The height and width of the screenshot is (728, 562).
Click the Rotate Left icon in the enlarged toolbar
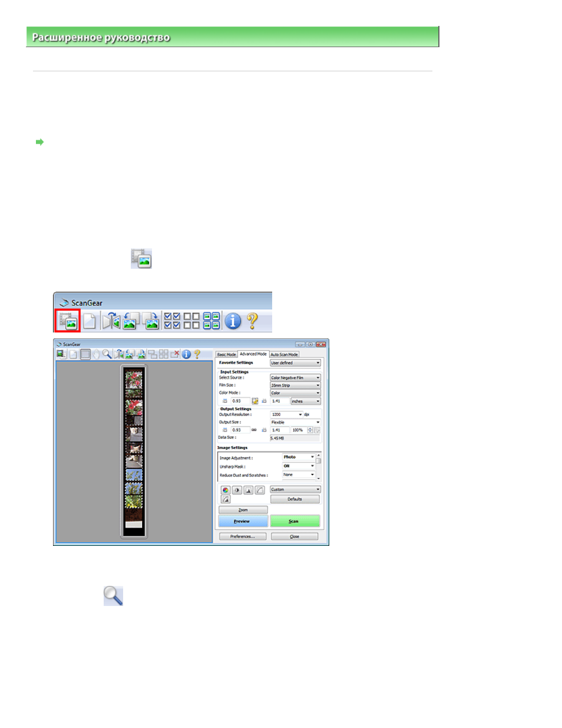click(131, 321)
